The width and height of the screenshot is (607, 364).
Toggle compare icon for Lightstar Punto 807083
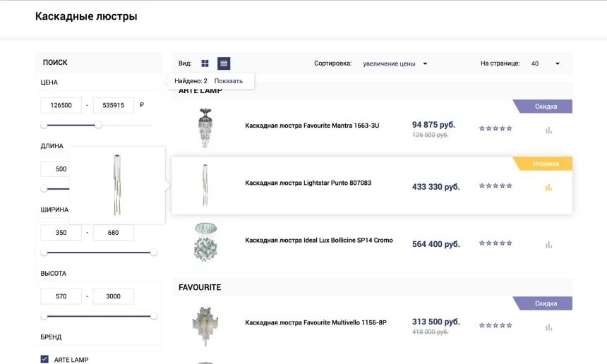click(x=548, y=188)
